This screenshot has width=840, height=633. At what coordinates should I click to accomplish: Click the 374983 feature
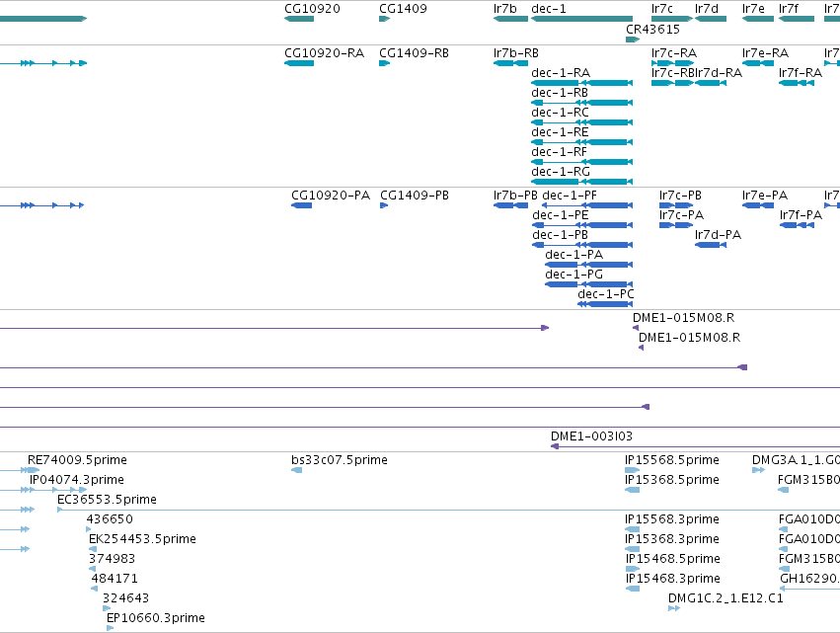pyautogui.click(x=92, y=569)
